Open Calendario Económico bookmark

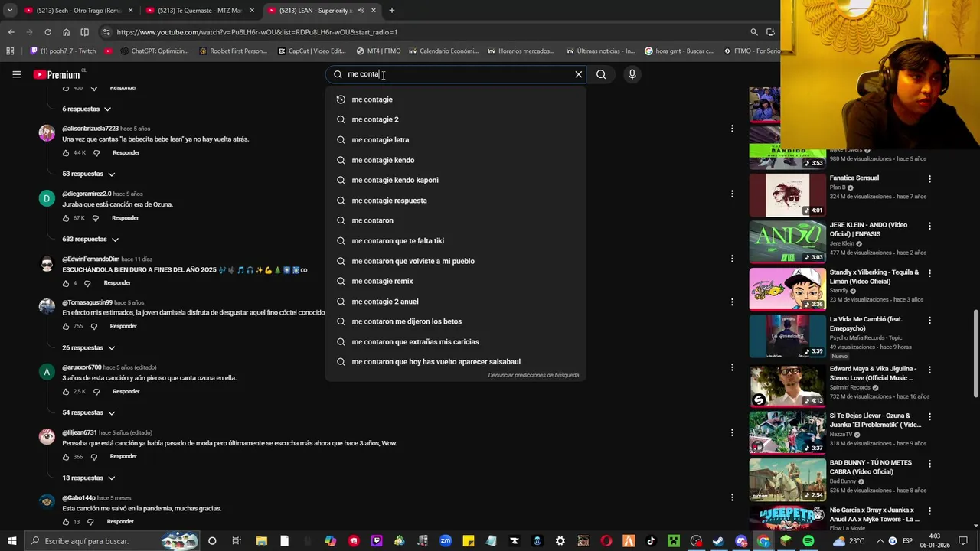[x=443, y=51]
